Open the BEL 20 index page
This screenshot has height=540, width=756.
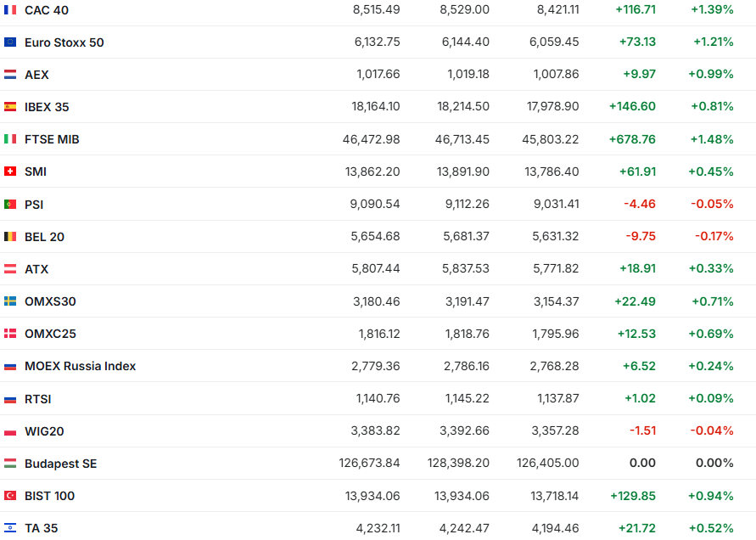(44, 237)
